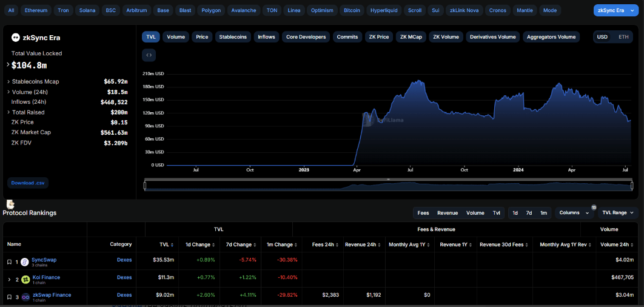Image resolution: width=644 pixels, height=307 pixels.
Task: Toggle the Core Developers chart series
Action: (x=306, y=37)
